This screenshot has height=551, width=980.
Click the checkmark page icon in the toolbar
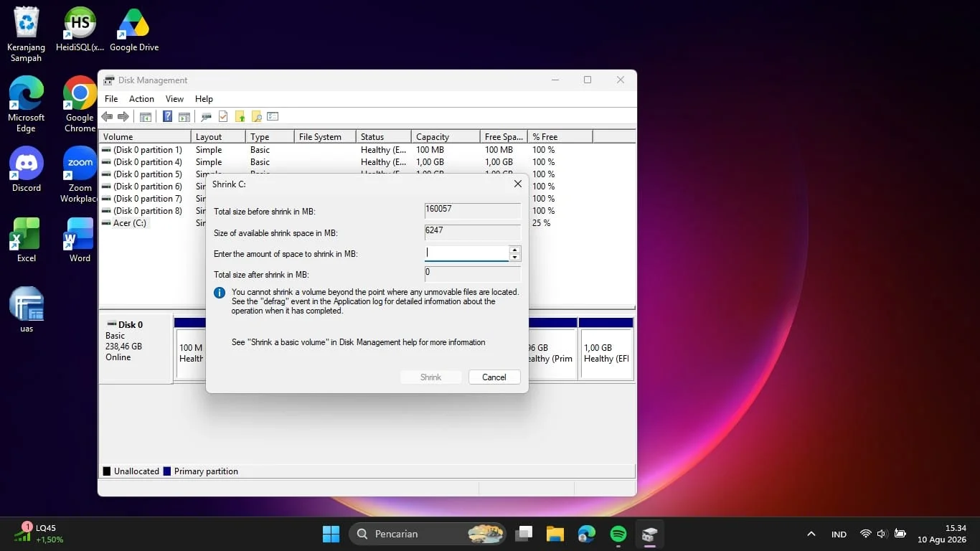pos(223,116)
